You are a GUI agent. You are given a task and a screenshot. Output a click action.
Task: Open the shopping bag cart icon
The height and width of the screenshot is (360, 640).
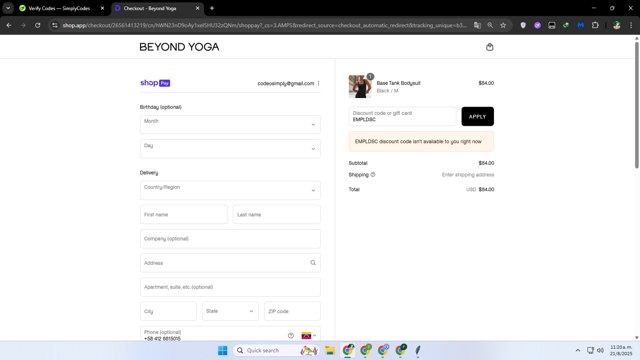[489, 47]
